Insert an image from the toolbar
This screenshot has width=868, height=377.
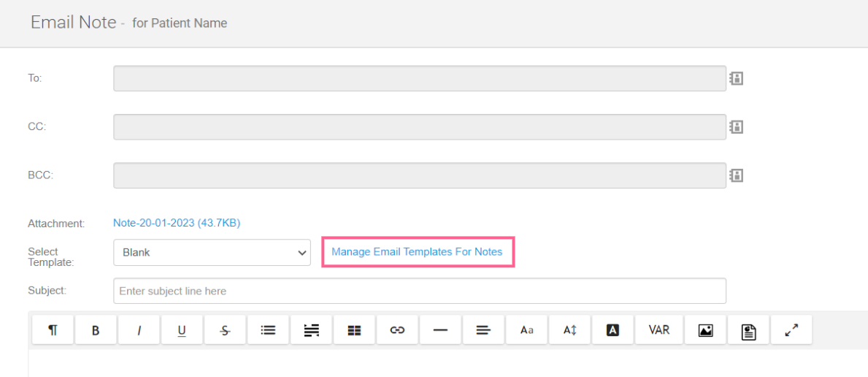point(704,330)
